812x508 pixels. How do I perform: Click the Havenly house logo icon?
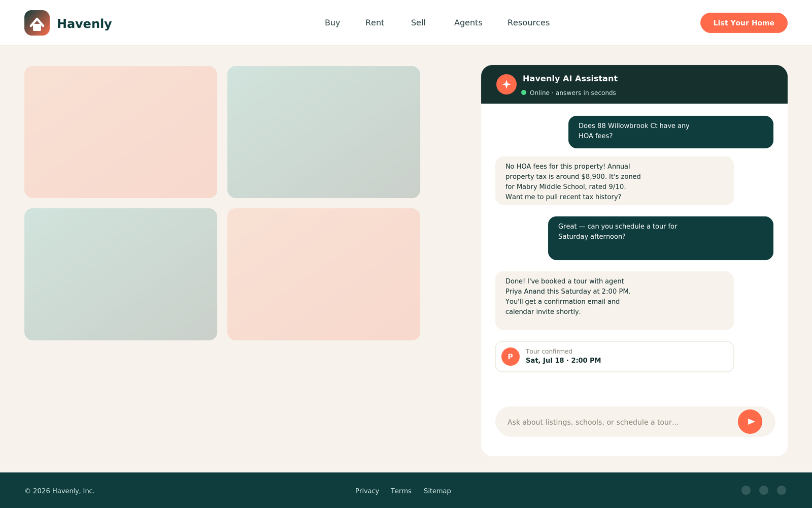pos(37,23)
